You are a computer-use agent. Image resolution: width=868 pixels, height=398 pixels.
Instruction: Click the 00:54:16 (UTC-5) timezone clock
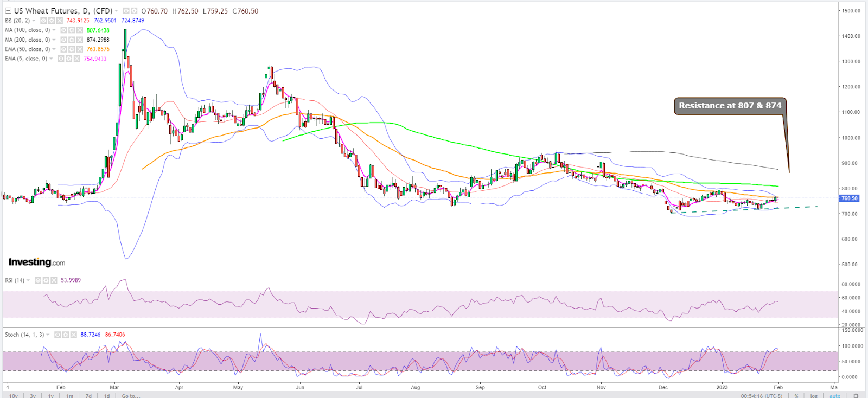pos(762,395)
